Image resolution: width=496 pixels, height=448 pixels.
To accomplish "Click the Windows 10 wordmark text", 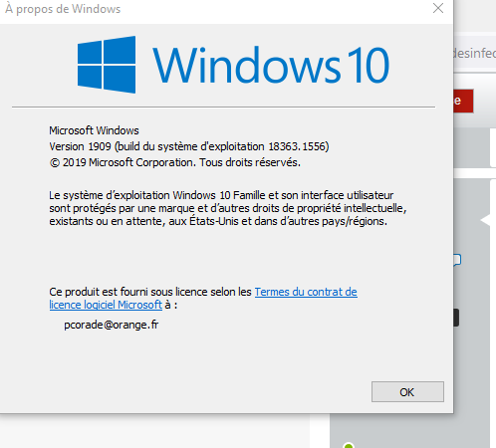I will (271, 65).
